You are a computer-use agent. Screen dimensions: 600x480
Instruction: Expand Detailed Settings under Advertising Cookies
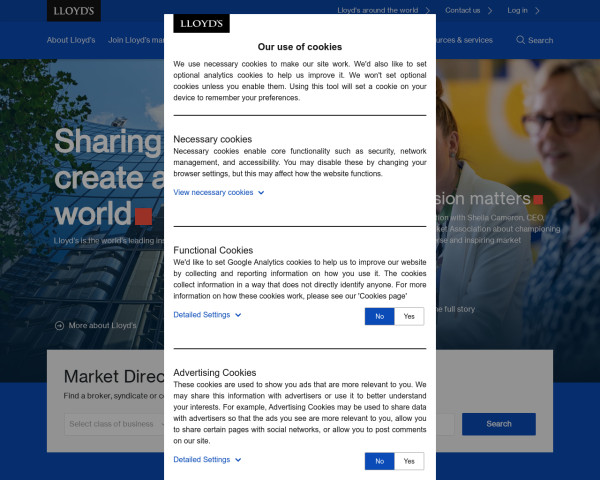207,460
